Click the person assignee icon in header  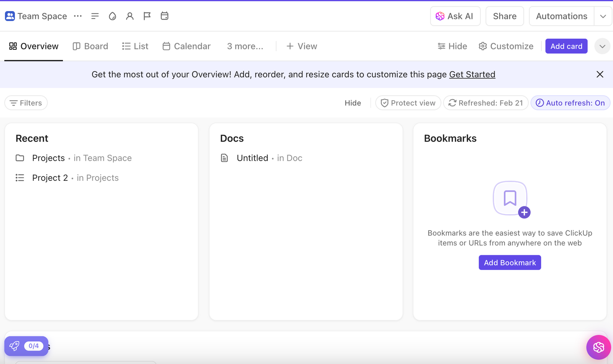point(130,16)
